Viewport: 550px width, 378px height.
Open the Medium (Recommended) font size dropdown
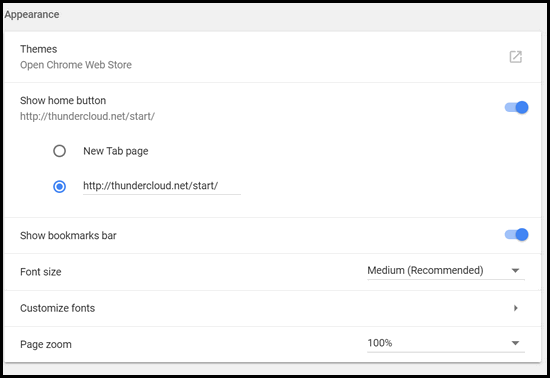click(x=446, y=271)
